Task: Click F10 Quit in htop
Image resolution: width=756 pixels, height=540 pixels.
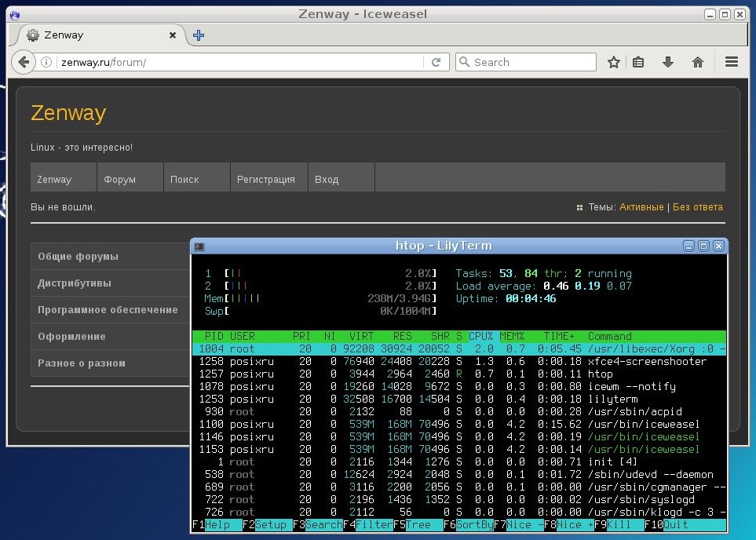Action: [x=685, y=524]
